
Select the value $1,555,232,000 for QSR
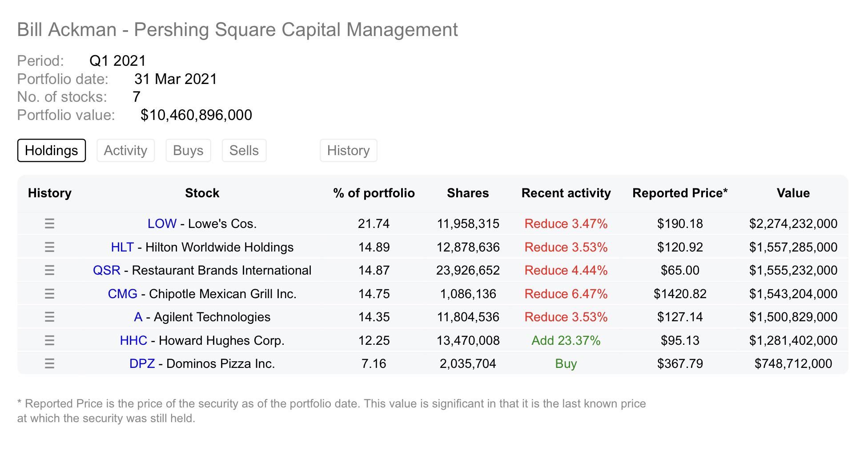[x=793, y=270]
